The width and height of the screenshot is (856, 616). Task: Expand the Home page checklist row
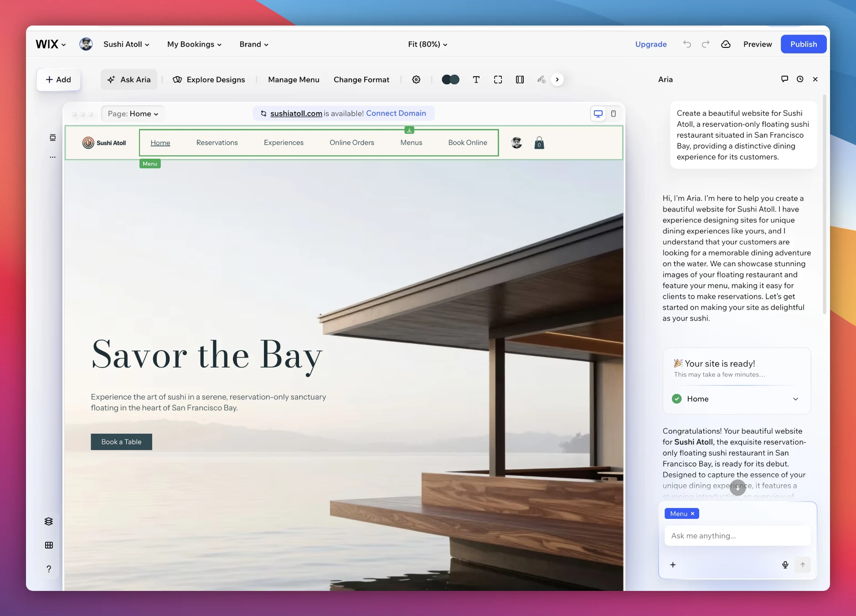pyautogui.click(x=736, y=399)
